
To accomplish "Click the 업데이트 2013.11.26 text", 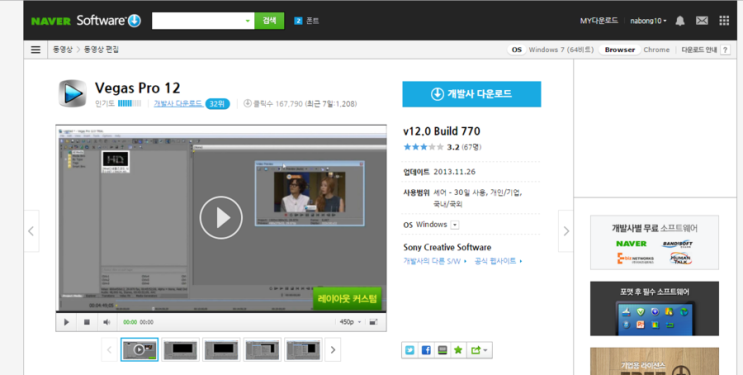I will (x=439, y=172).
